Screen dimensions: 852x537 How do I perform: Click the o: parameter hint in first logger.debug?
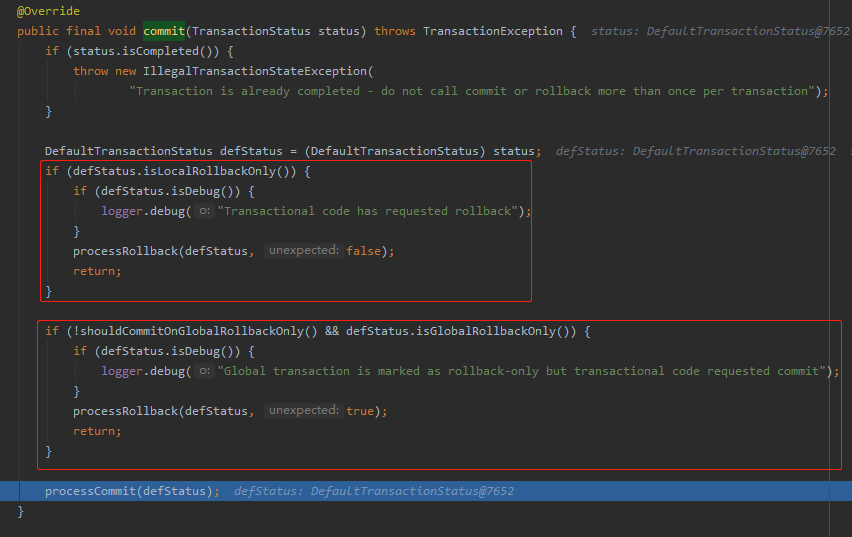(x=204, y=211)
